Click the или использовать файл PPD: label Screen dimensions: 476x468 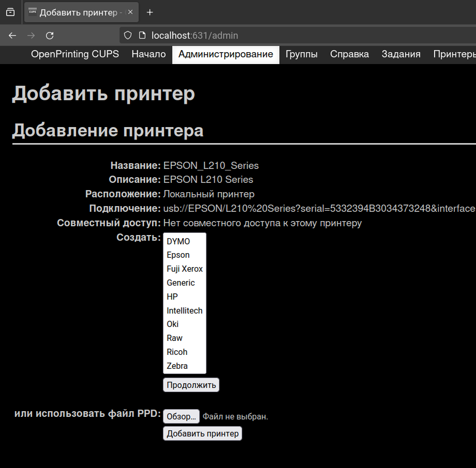pyautogui.click(x=87, y=414)
